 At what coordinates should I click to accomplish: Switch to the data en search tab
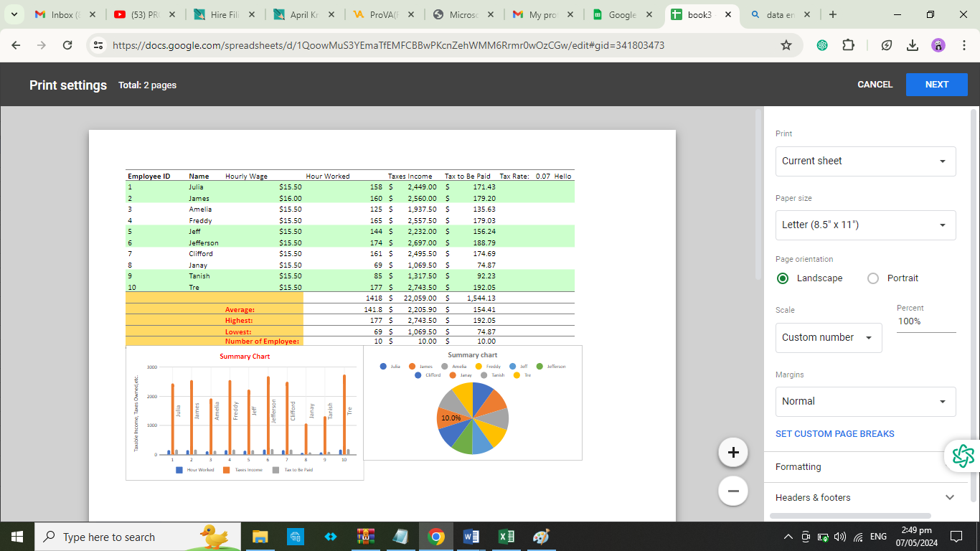[781, 14]
